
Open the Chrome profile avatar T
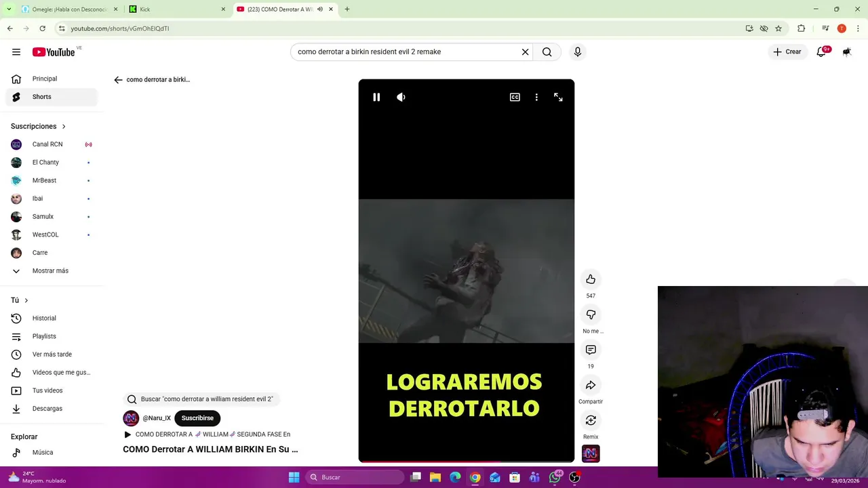(x=842, y=28)
